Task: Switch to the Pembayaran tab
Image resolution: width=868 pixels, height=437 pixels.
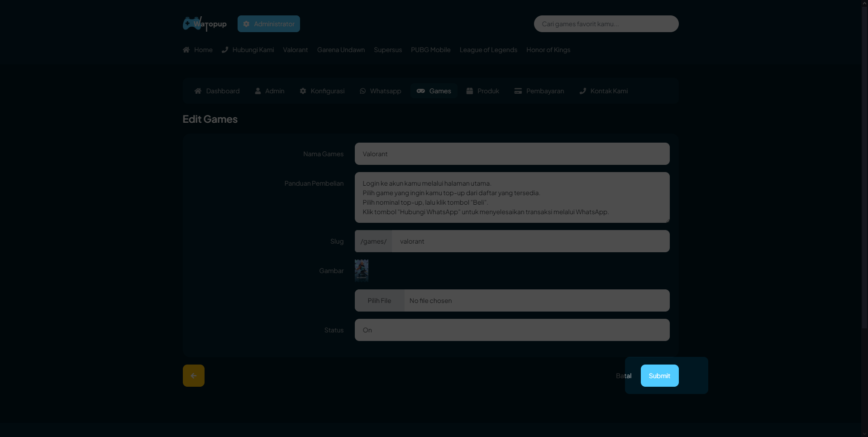Action: click(539, 91)
